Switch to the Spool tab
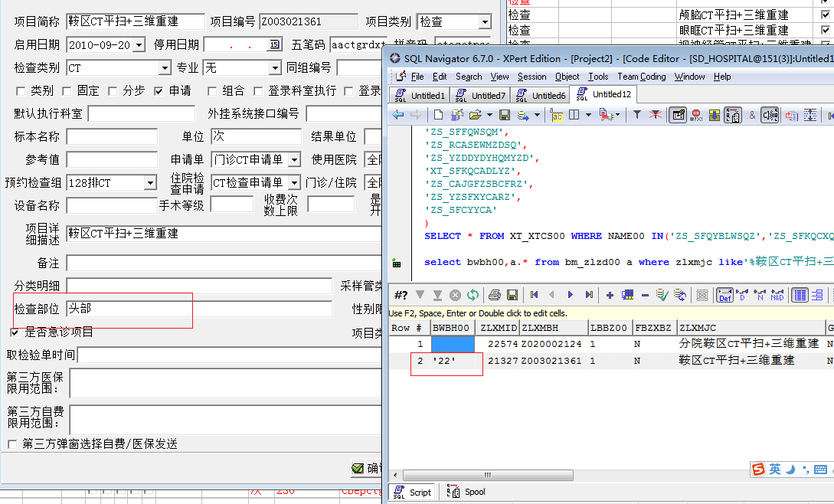This screenshot has height=504, width=834. tap(466, 492)
